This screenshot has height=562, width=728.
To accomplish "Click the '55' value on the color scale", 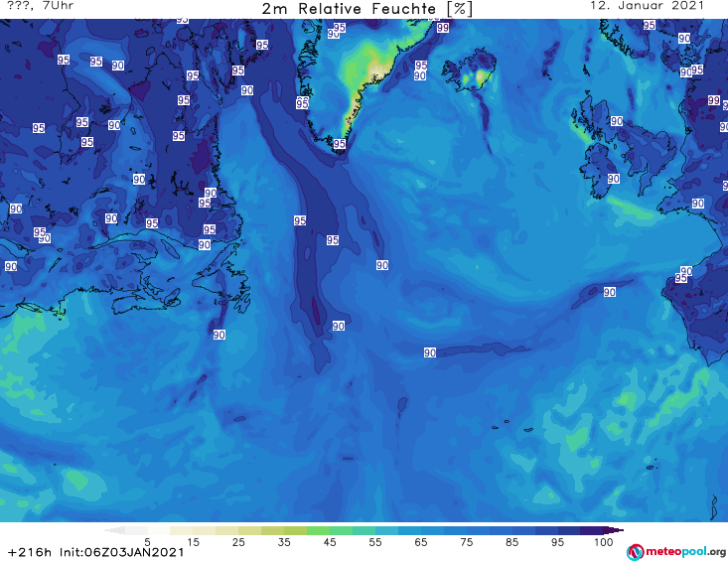I will click(375, 542).
